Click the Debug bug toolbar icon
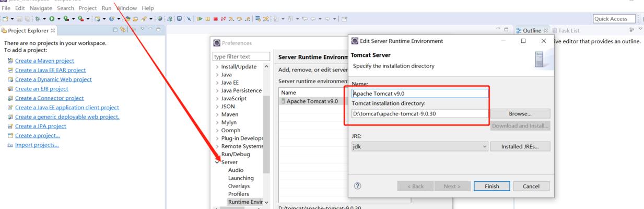The width and height of the screenshot is (644, 209). click(38, 19)
